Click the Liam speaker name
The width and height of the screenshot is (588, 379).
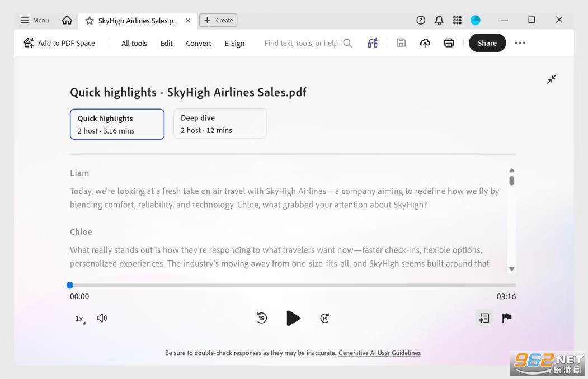[x=79, y=173]
